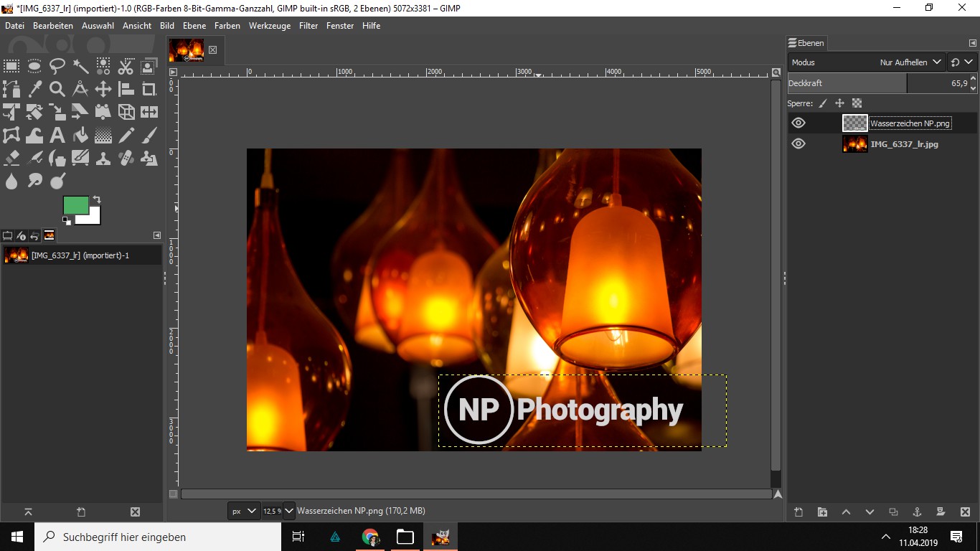The image size is (980, 551).
Task: Toggle the alpha channel lock
Action: coord(857,103)
